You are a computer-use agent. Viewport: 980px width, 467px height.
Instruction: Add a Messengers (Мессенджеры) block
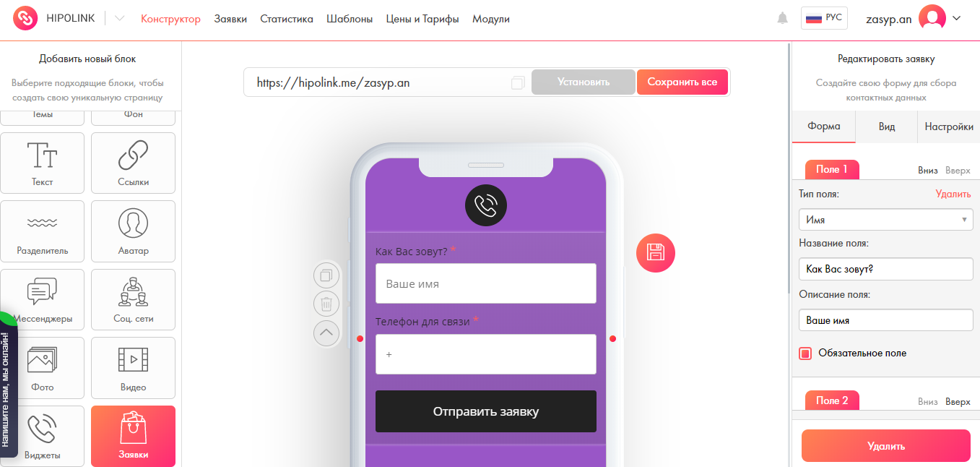pyautogui.click(x=43, y=299)
